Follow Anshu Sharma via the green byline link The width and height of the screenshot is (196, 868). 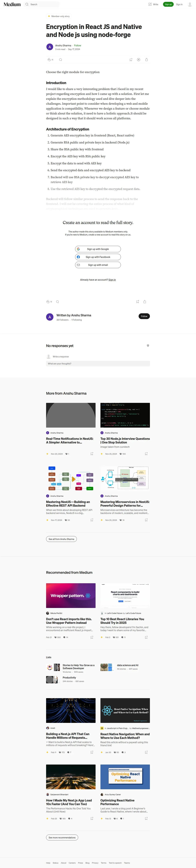pos(77,45)
